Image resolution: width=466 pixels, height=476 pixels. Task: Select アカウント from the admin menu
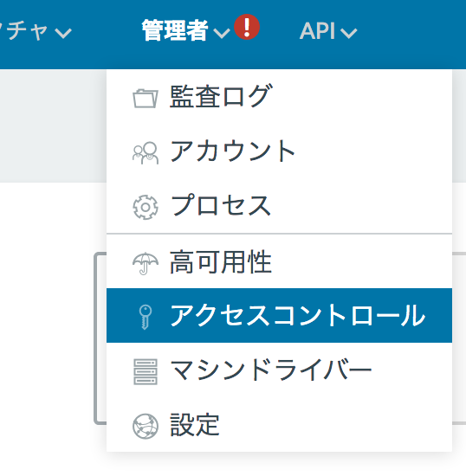point(279,151)
